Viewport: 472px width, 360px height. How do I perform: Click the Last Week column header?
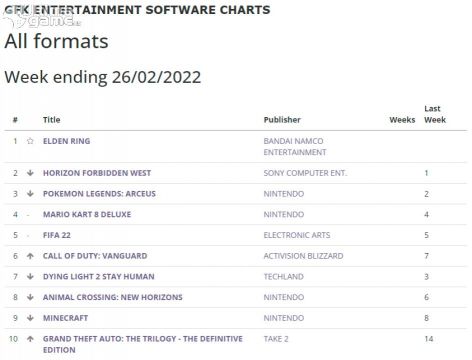pyautogui.click(x=435, y=114)
